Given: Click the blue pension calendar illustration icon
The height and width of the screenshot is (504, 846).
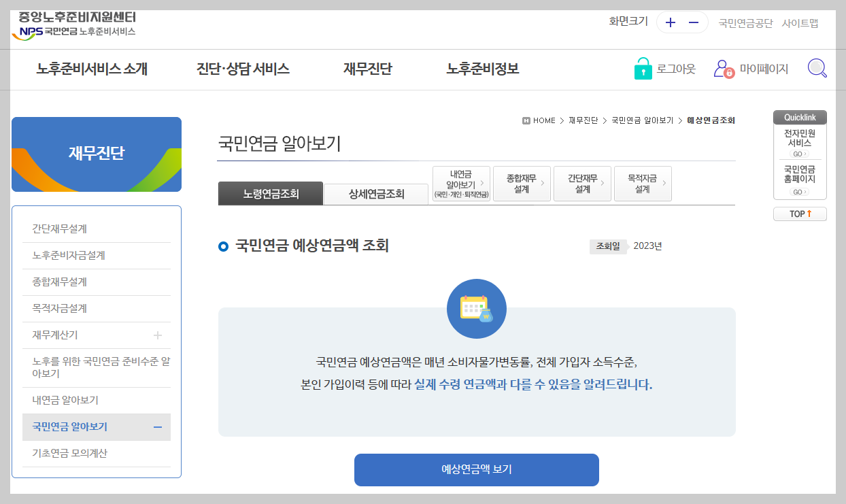Looking at the screenshot, I should (476, 308).
